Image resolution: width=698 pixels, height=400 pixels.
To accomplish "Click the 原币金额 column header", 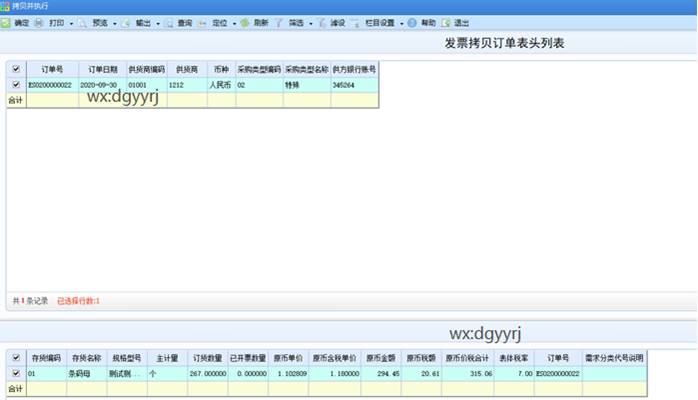I will (381, 357).
